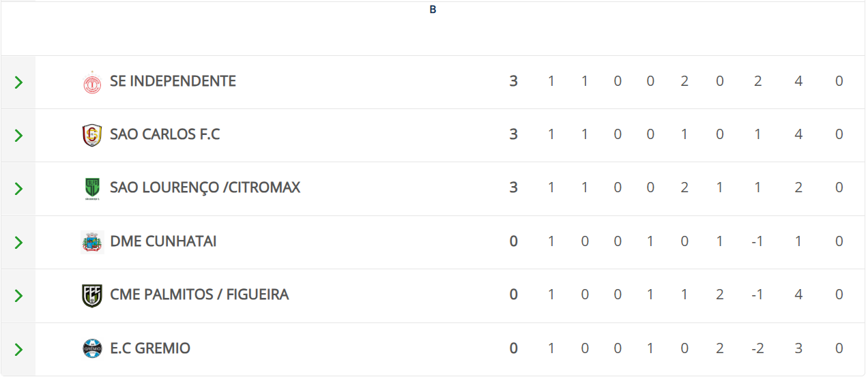Expand the E.C Gremio row chevron

pyautogui.click(x=18, y=350)
